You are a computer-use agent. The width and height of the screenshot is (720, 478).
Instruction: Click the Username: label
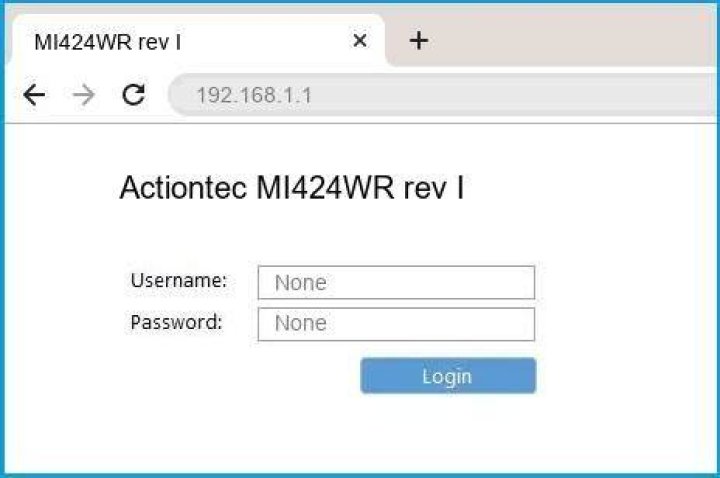[179, 280]
